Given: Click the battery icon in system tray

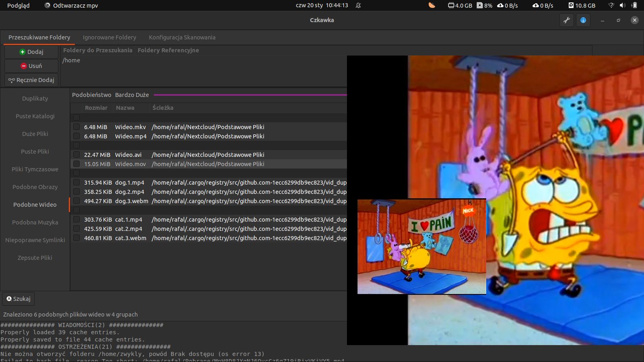Looking at the screenshot, I should pyautogui.click(x=634, y=5).
